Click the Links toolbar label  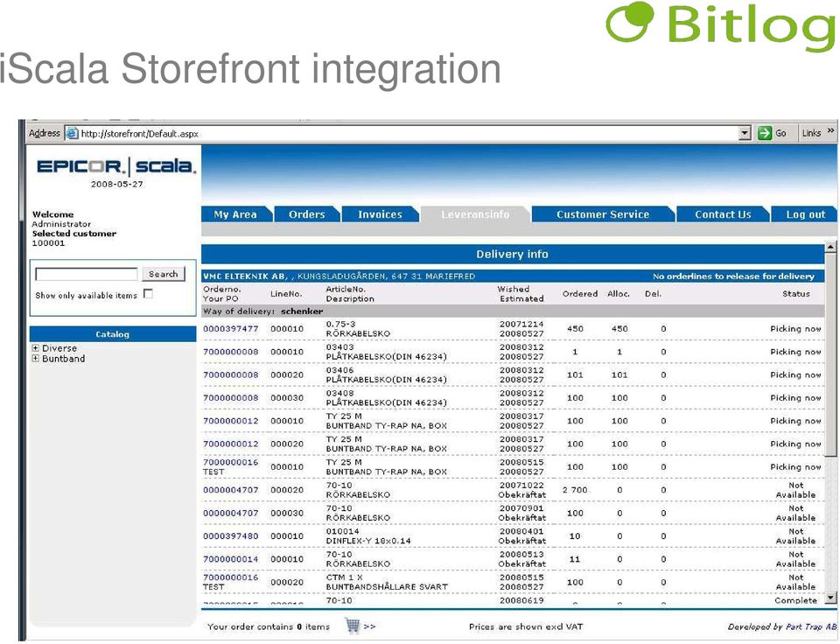(x=811, y=133)
